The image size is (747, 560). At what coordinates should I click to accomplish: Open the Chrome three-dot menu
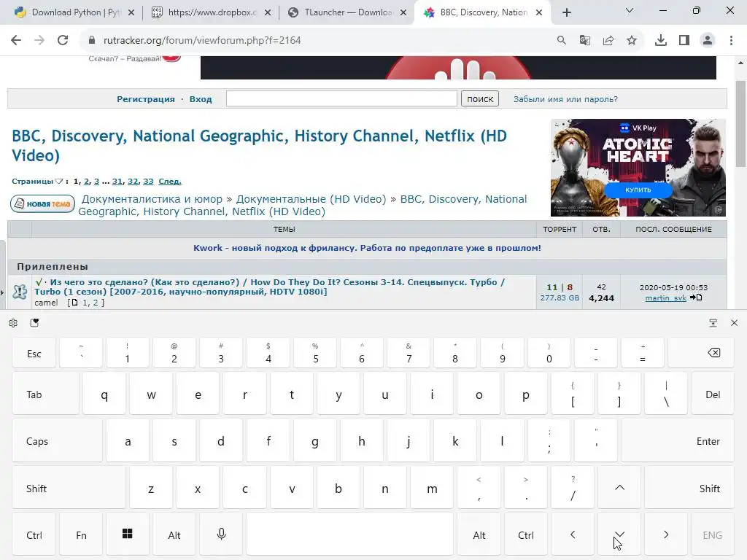pos(731,41)
